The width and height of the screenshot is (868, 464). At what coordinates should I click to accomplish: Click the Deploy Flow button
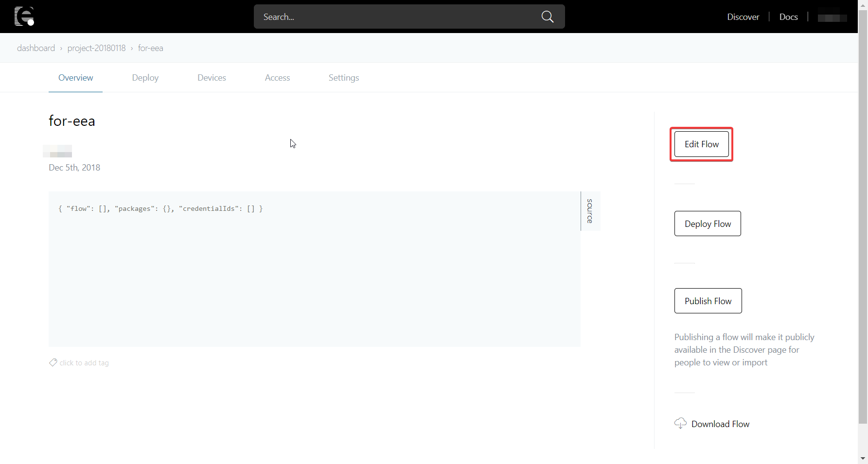click(707, 223)
